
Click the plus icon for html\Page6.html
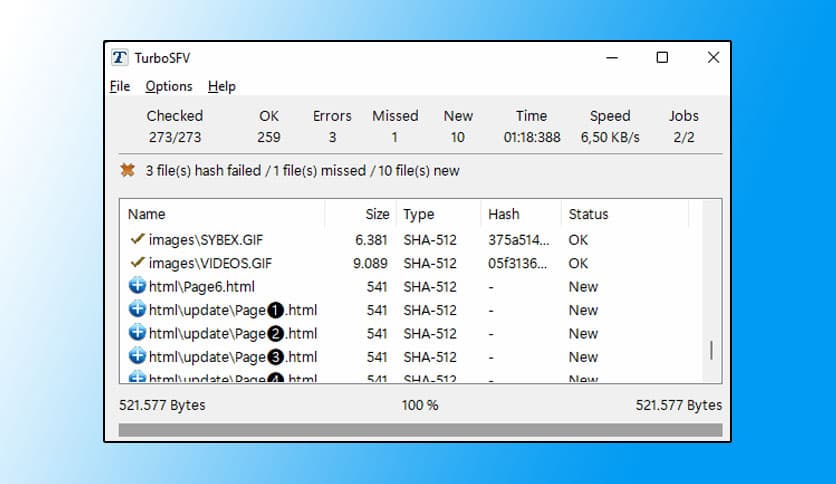point(137,286)
